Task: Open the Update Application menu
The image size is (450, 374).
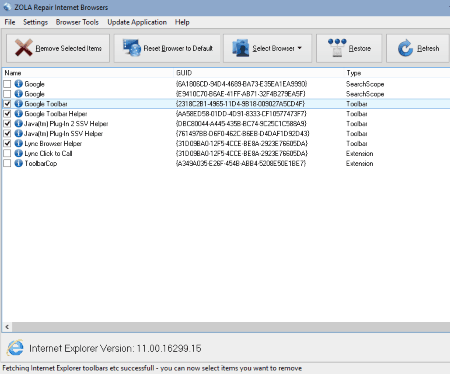Action: click(137, 22)
